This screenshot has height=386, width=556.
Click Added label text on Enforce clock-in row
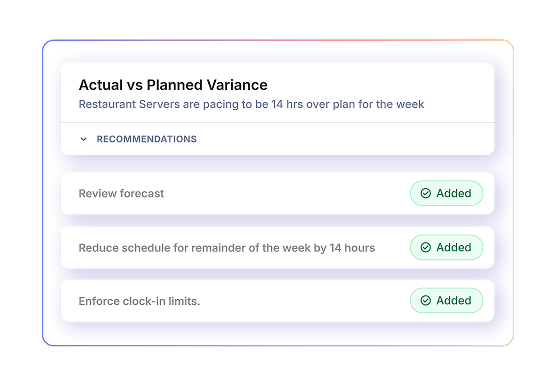coord(454,300)
